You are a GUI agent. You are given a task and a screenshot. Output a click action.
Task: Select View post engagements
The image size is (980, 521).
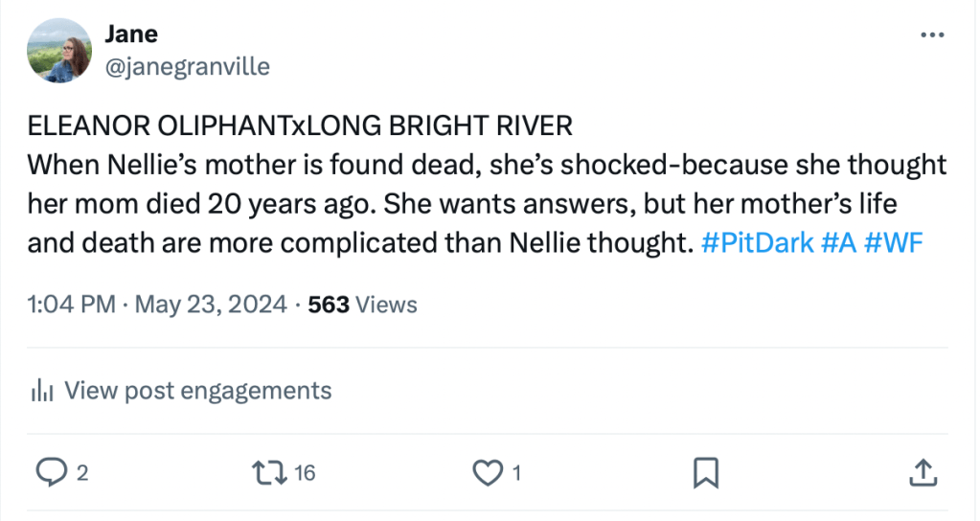pyautogui.click(x=198, y=391)
